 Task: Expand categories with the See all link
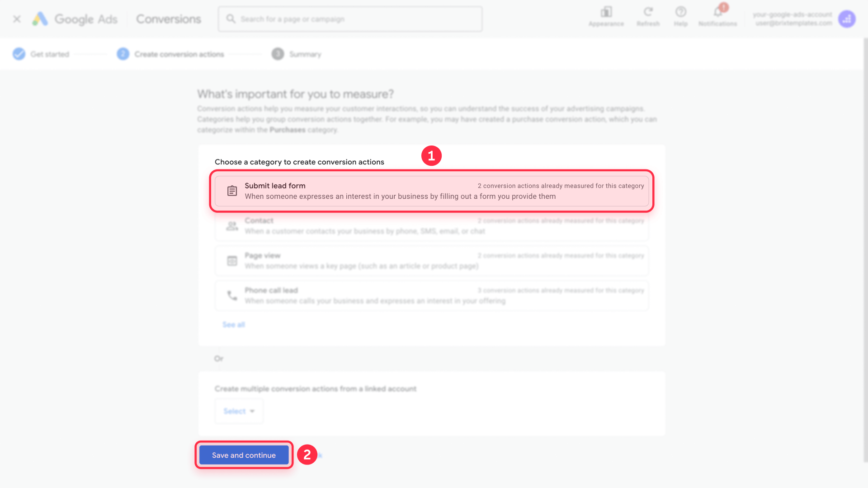tap(233, 324)
